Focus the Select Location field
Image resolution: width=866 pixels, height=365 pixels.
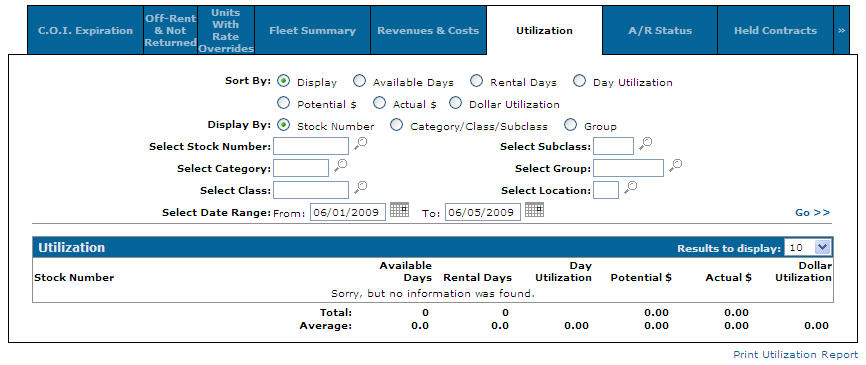click(606, 190)
